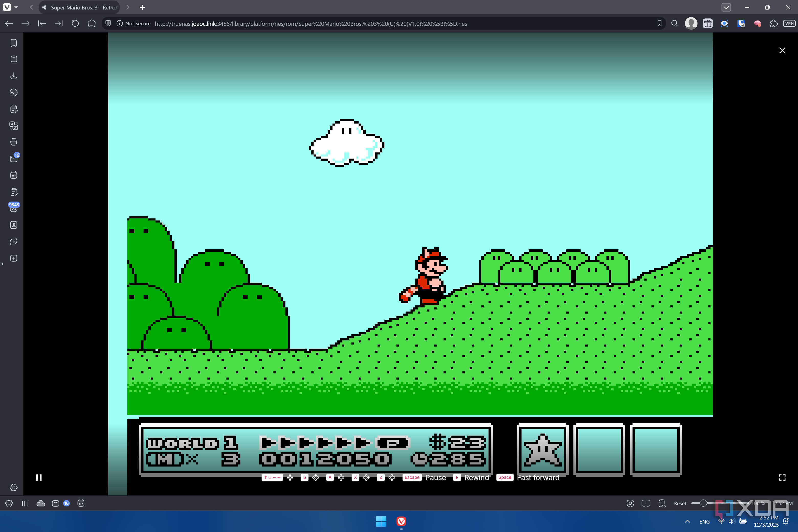Click the Vivaldi icon in taskbar
This screenshot has height=532, width=798.
[401, 522]
